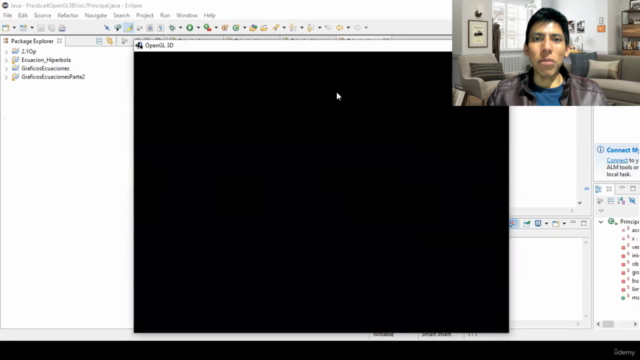
Task: Toggle Mark Occurrences highlighter button
Action: coord(129,28)
